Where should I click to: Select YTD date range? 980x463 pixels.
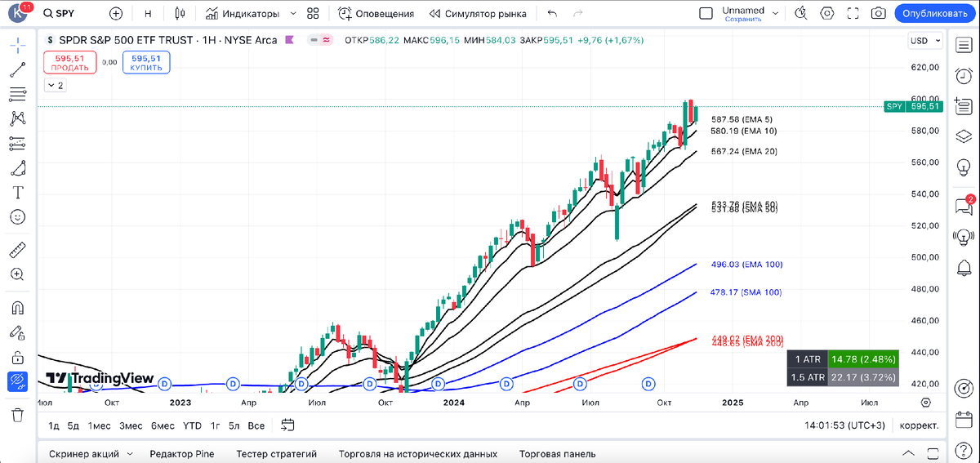tap(192, 425)
